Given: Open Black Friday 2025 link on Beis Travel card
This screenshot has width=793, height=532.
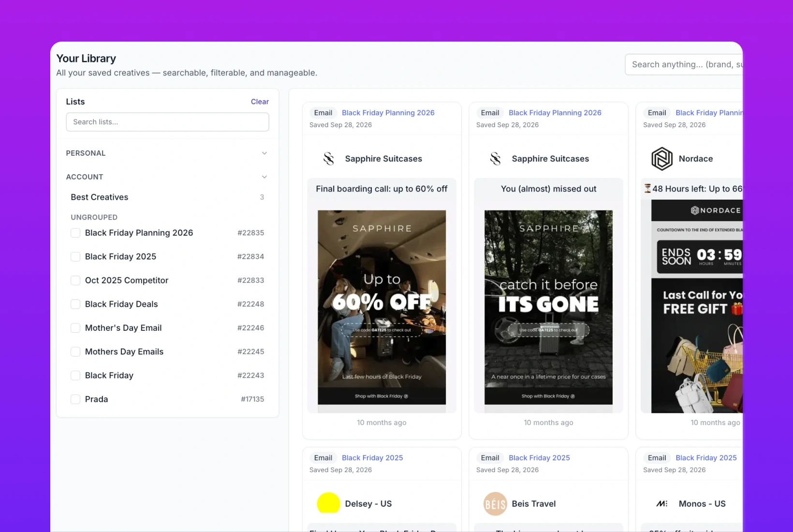Looking at the screenshot, I should point(539,458).
